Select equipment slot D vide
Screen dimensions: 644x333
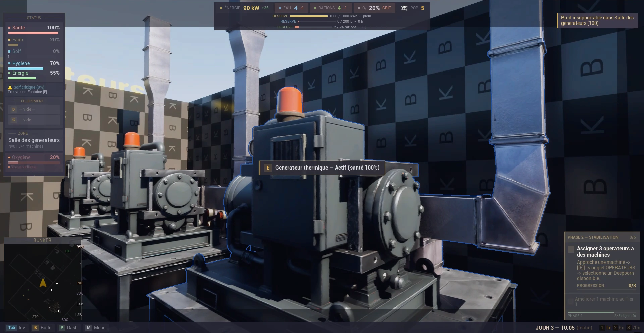point(34,109)
